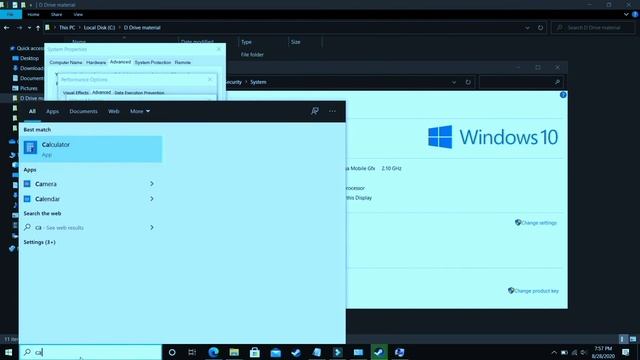Click the taskbar clock and date
This screenshot has width=640, height=360.
603,352
